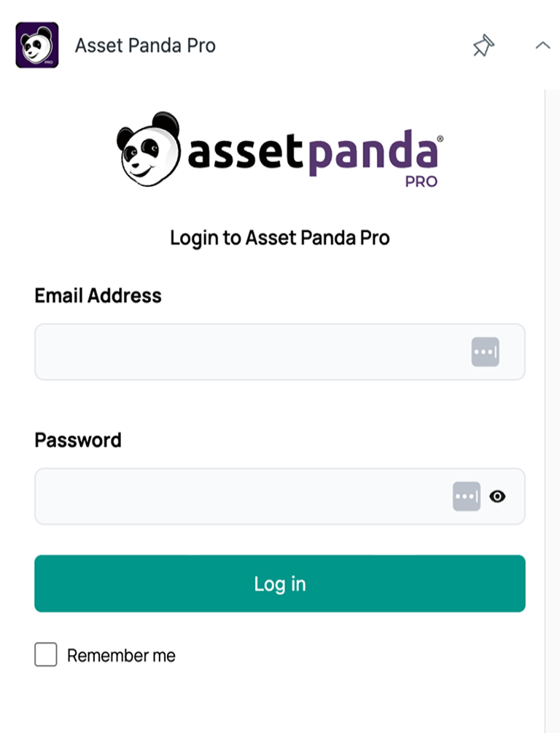Open password manager icon in Password field
The image size is (560, 747).
467,496
